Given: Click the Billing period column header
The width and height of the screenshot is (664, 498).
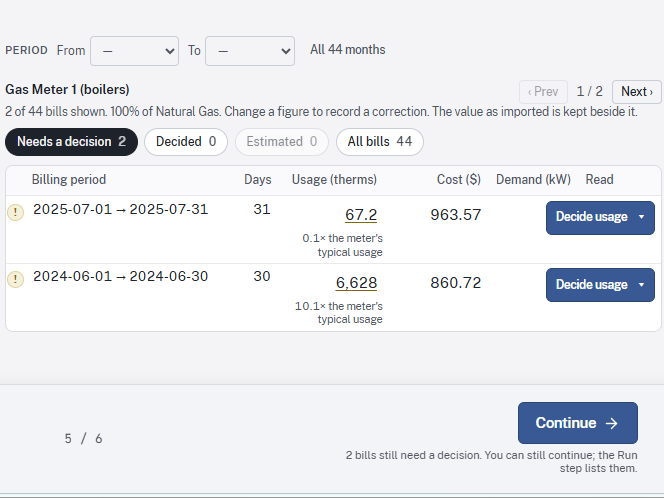Looking at the screenshot, I should click(69, 180).
